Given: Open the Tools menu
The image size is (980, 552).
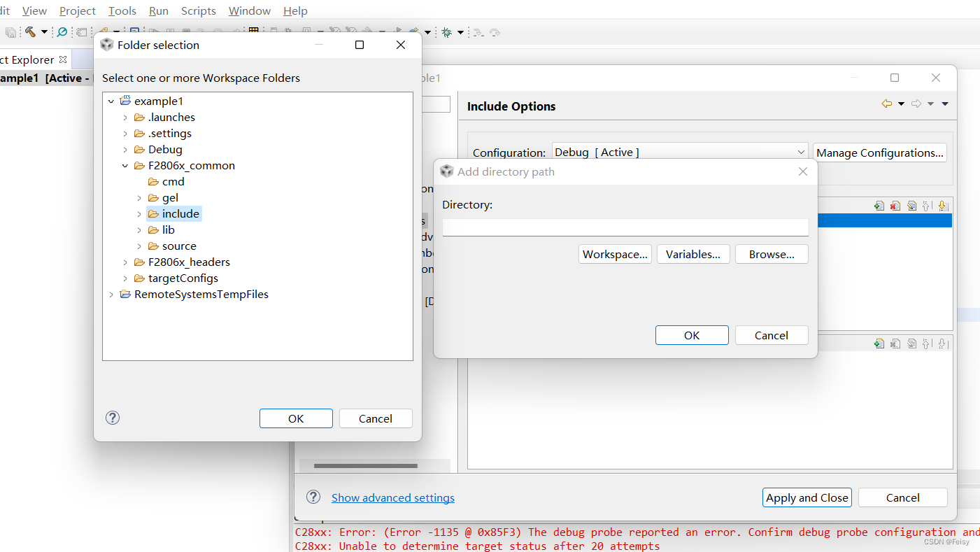Looking at the screenshot, I should (122, 10).
